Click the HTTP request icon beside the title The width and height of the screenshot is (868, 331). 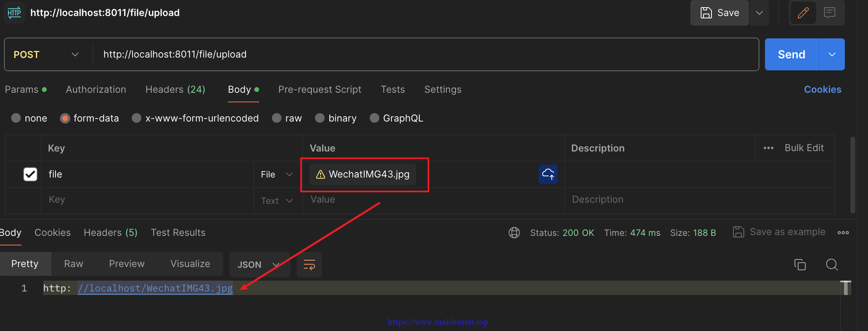point(14,13)
